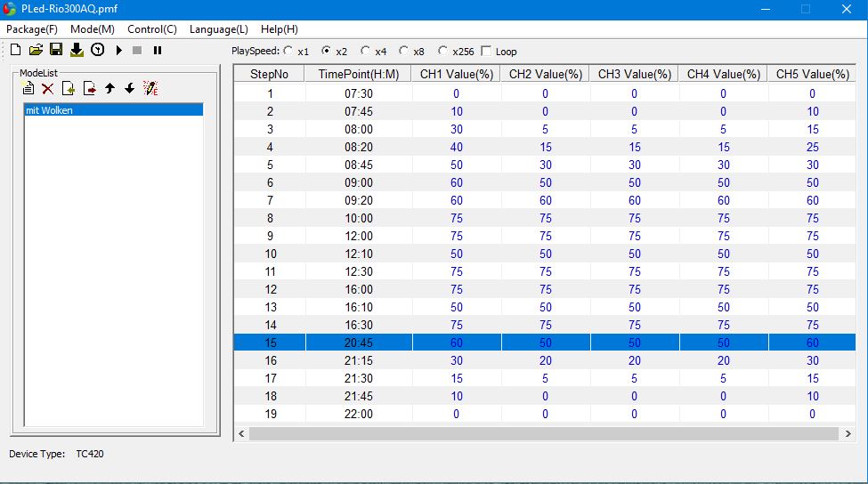Open the Language(L) menu
Screen dimensions: 868x484
pos(219,29)
